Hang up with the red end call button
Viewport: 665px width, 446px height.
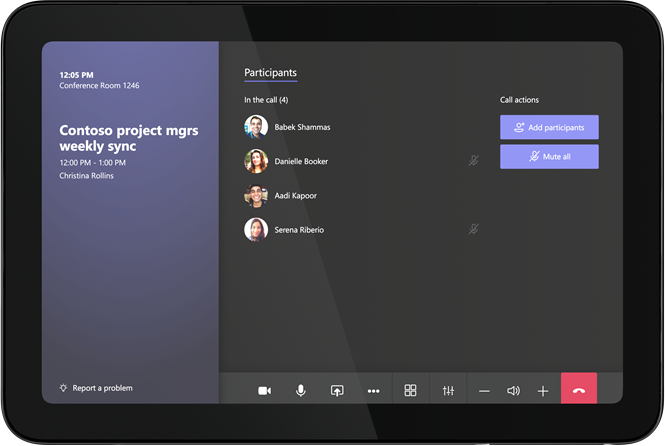click(579, 390)
